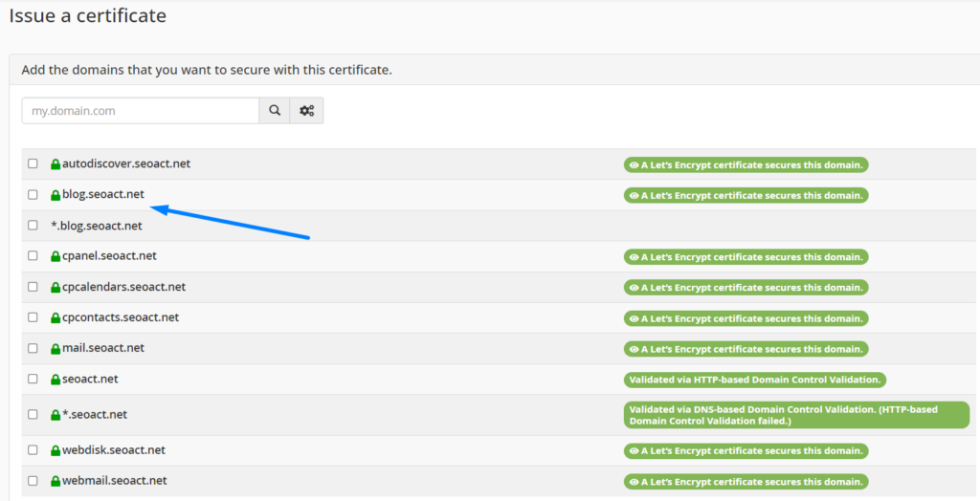980x501 pixels.
Task: Enable the cpanel.seoact.net checkbox
Action: point(33,255)
